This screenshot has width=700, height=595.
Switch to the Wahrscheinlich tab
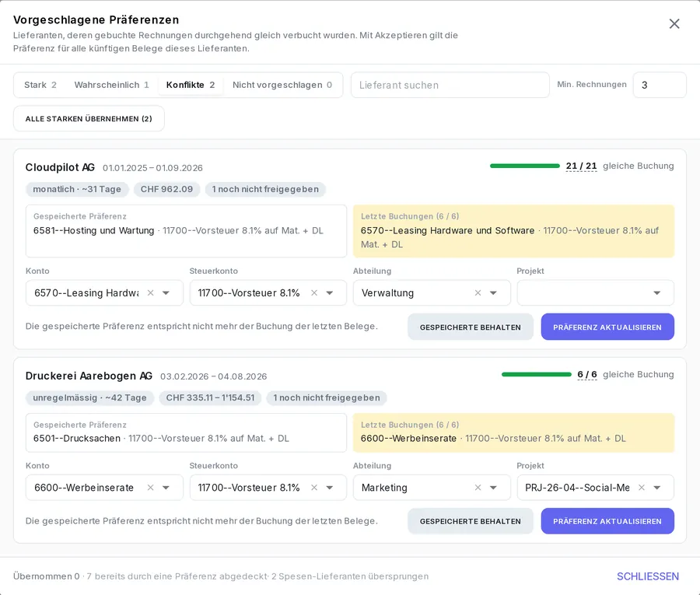click(x=111, y=85)
